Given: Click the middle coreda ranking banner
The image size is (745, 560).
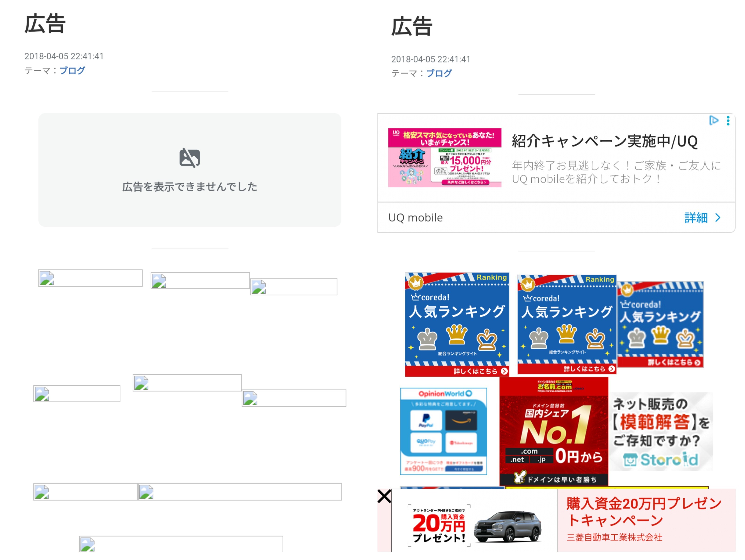Looking at the screenshot, I should (567, 324).
